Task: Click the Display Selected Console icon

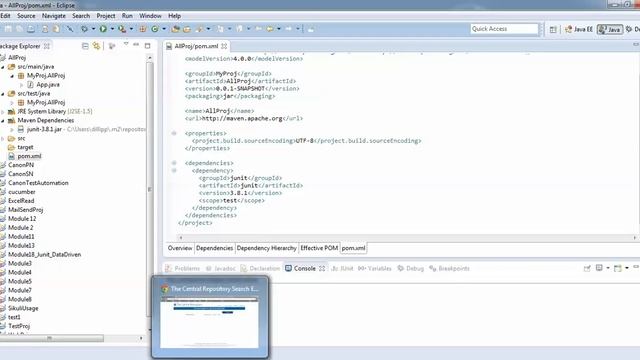Action: click(599, 268)
